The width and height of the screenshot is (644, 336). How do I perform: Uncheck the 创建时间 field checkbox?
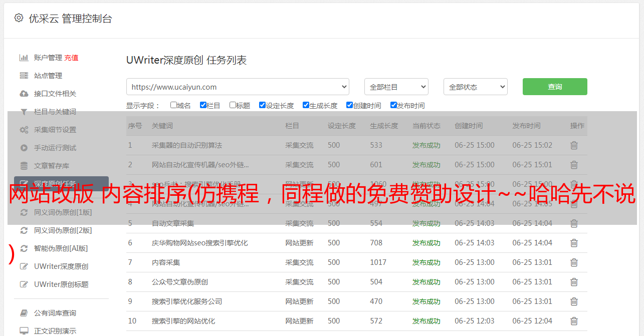(349, 105)
